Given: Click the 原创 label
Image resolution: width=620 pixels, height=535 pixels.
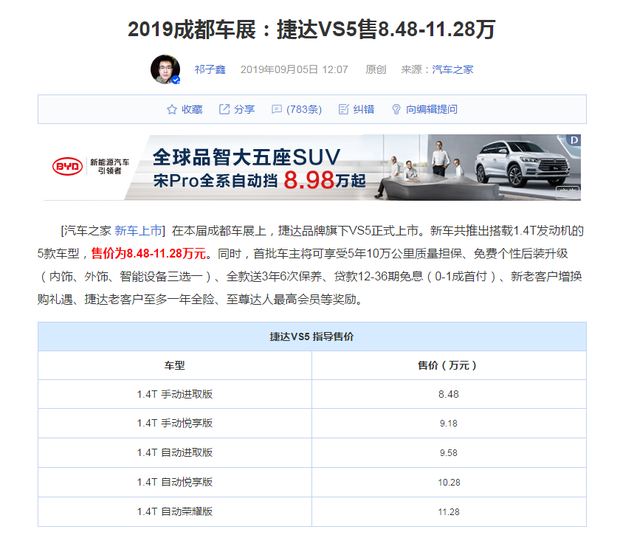Looking at the screenshot, I should (376, 70).
